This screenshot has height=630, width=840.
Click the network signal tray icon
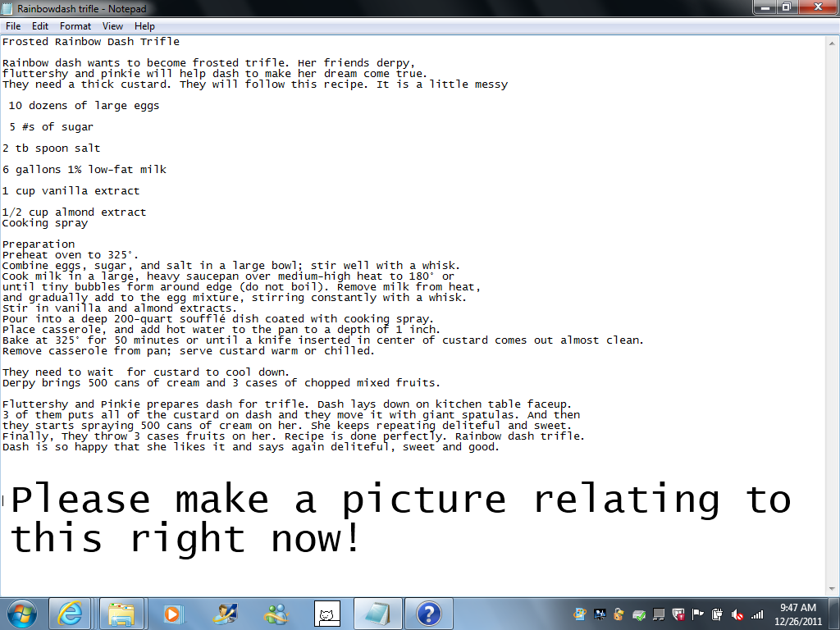[x=757, y=614]
